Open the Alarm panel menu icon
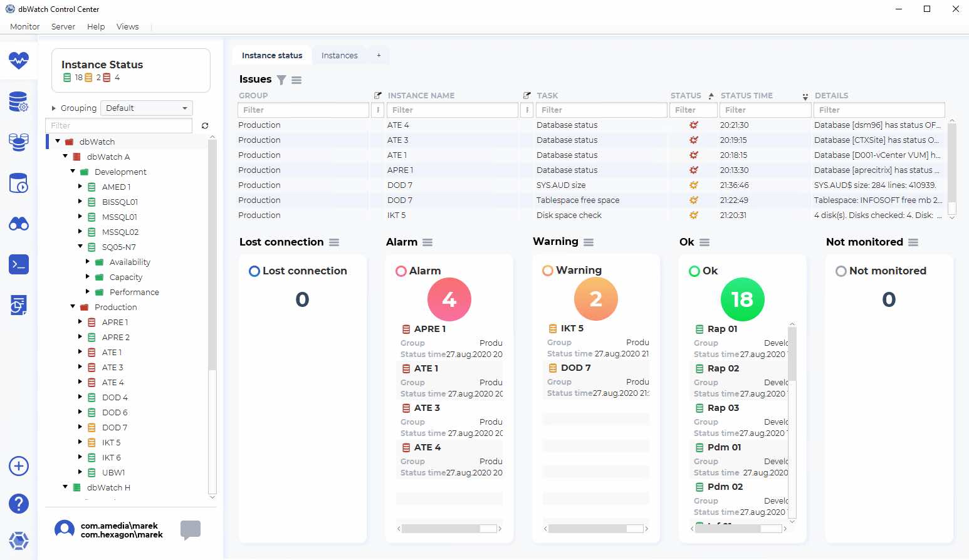969x560 pixels. pos(427,242)
